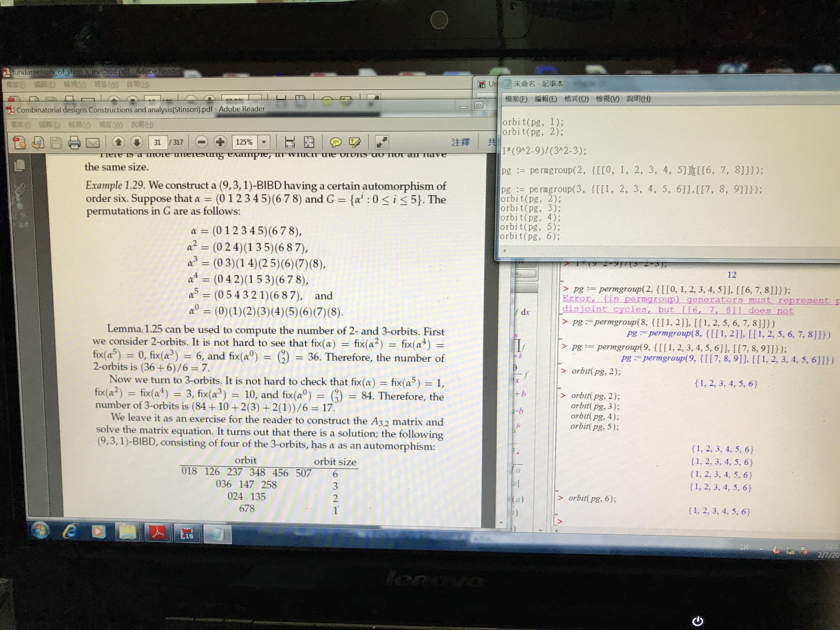Click the fundamentals_of_stein_s_method.pdf window title bar

click(x=235, y=71)
